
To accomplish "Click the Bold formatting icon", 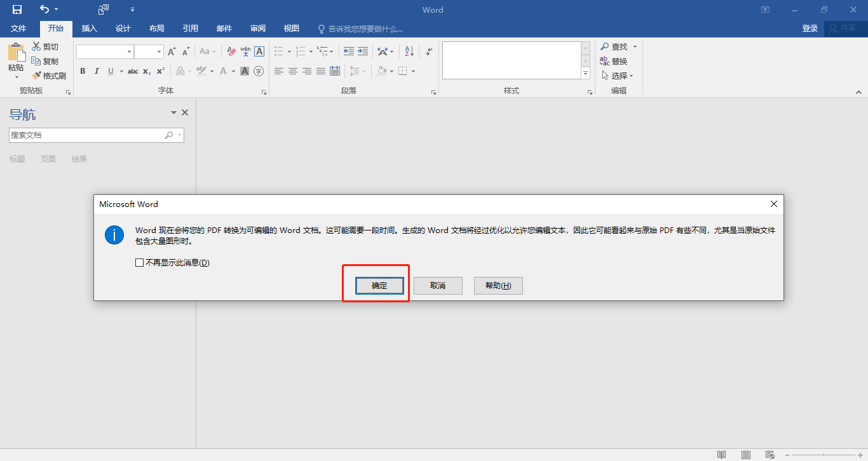I will click(83, 71).
